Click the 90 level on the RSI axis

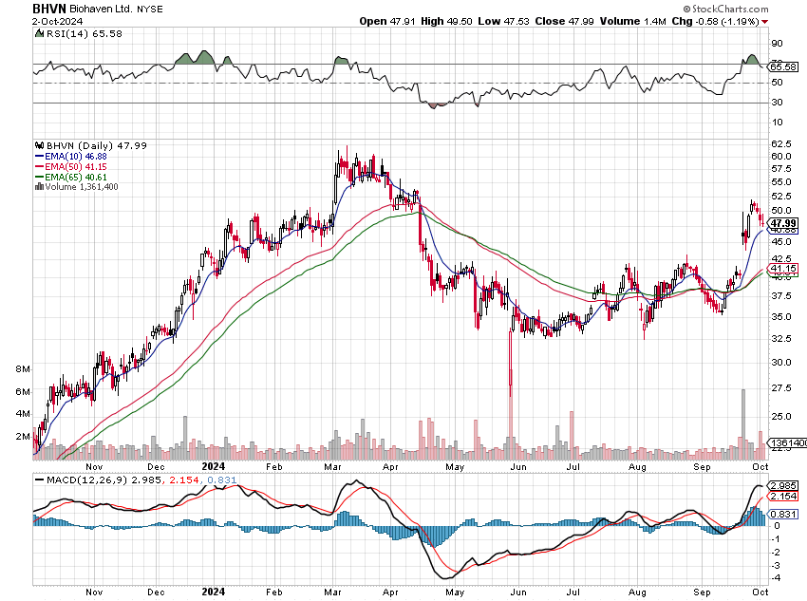pyautogui.click(x=777, y=44)
